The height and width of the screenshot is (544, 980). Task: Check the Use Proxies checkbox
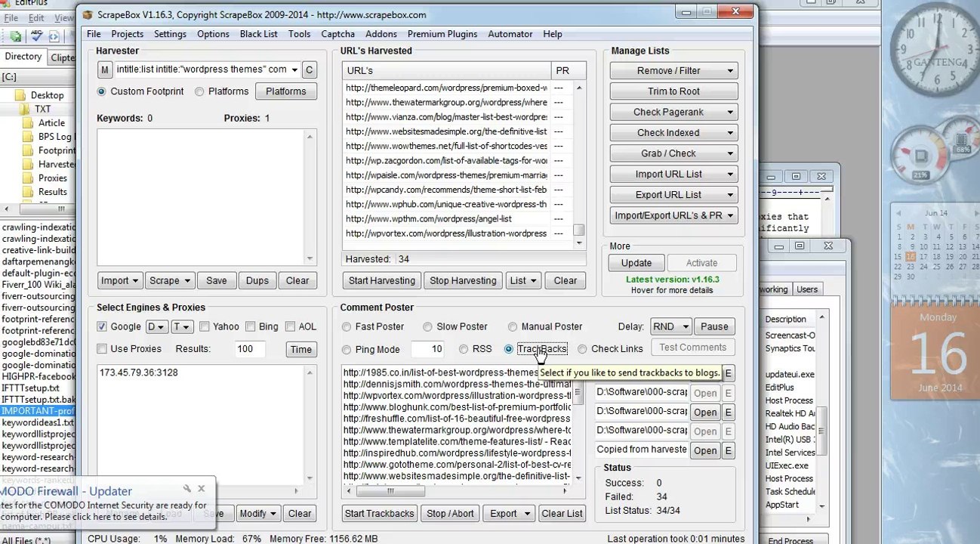click(102, 348)
